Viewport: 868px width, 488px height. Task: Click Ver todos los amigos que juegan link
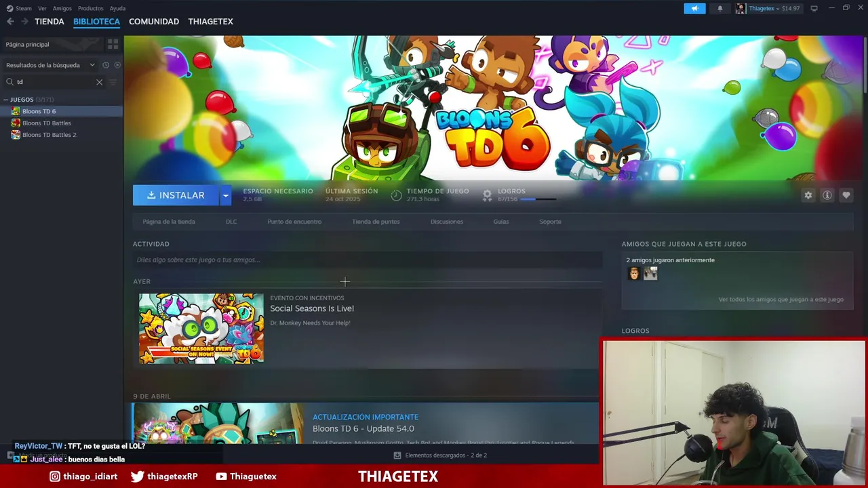click(x=781, y=300)
